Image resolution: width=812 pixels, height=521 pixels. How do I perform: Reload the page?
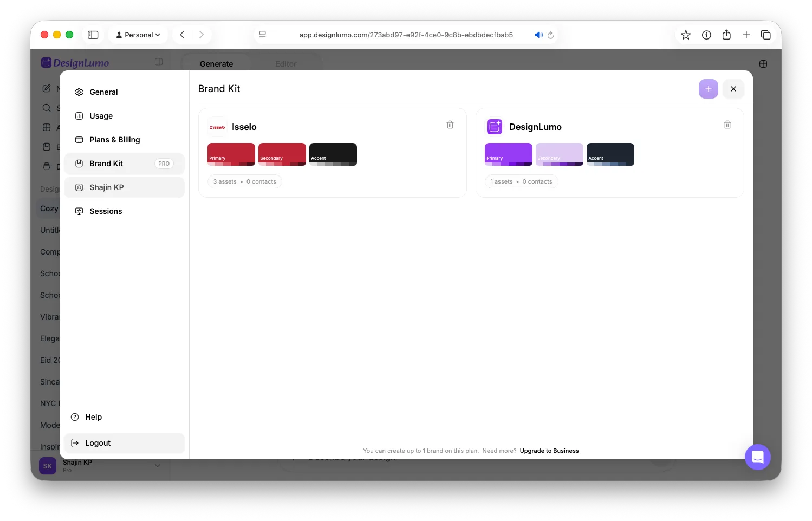550,35
